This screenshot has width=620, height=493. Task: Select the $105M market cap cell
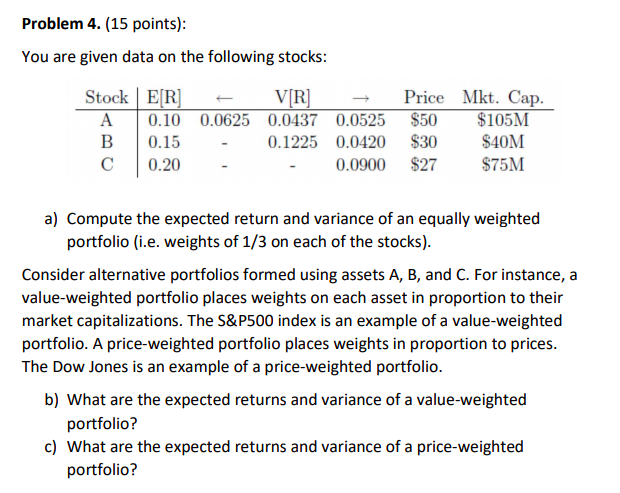pos(503,120)
